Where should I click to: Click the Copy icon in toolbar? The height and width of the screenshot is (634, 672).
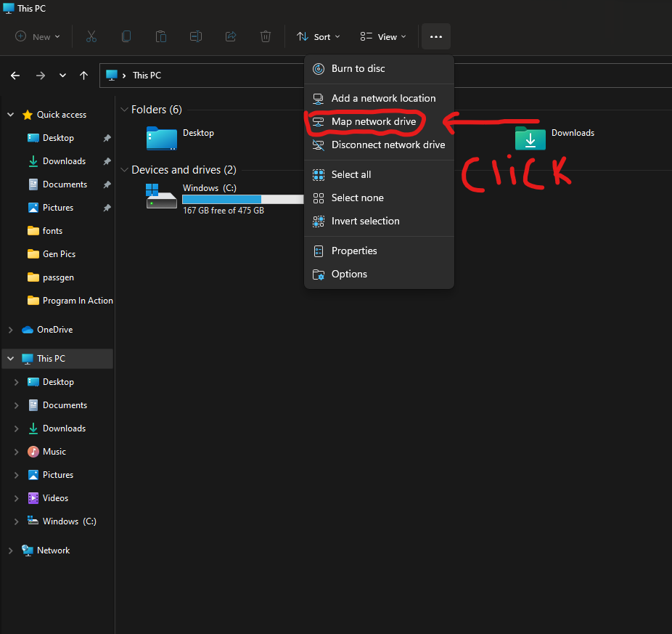(126, 36)
